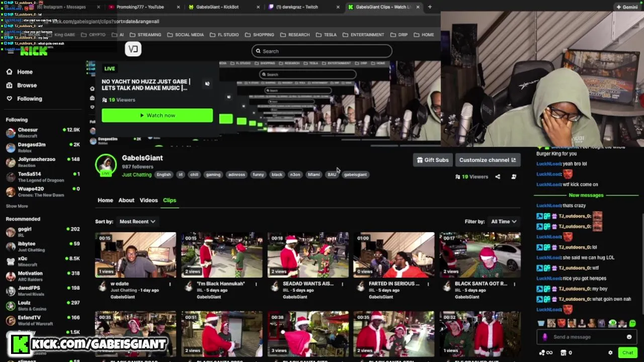Image resolution: width=644 pixels, height=362 pixels.
Task: Click the share icon beside viewer count
Action: tap(498, 176)
